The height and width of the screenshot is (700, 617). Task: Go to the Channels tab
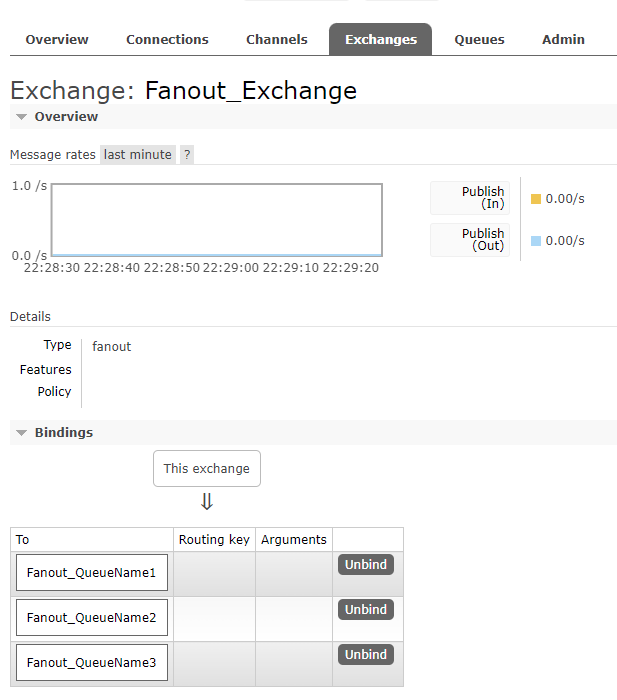(276, 39)
